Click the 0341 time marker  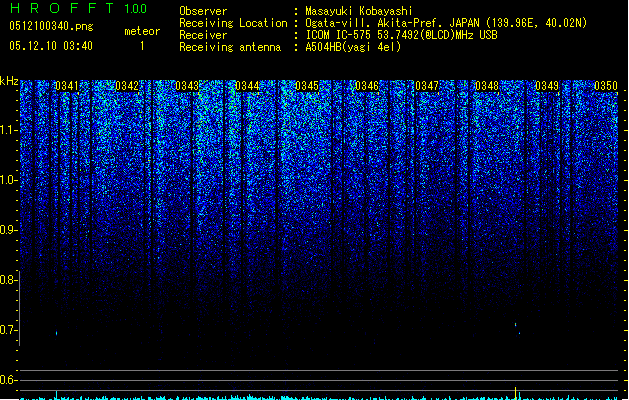(x=67, y=86)
